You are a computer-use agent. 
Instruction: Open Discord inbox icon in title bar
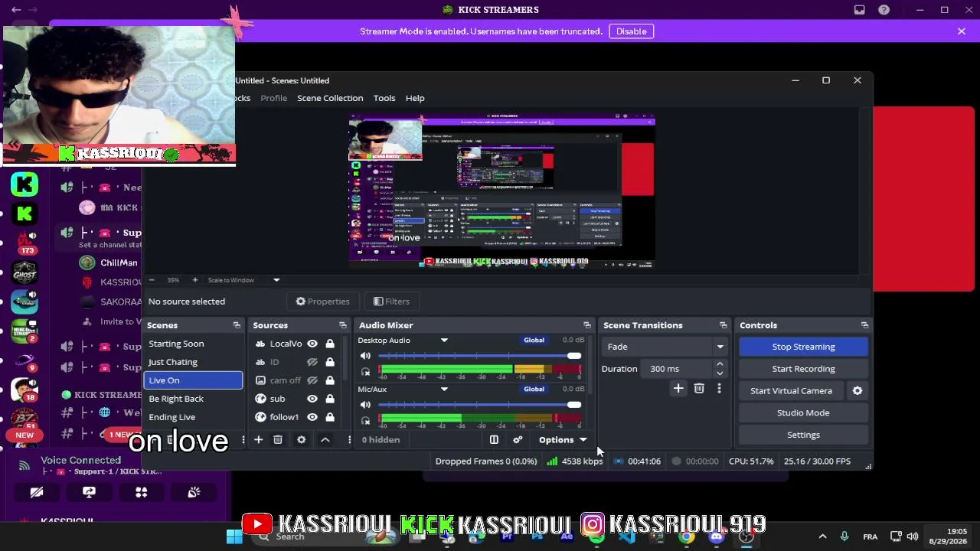click(860, 10)
